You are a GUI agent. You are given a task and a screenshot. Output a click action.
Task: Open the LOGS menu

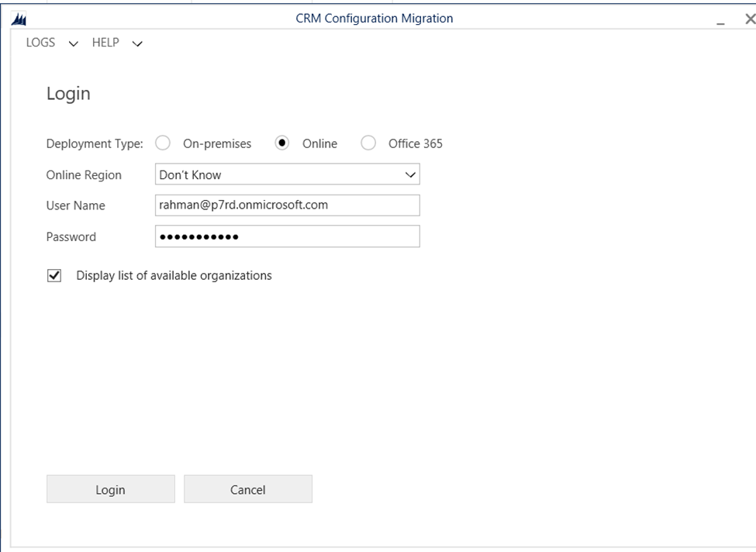[52, 43]
